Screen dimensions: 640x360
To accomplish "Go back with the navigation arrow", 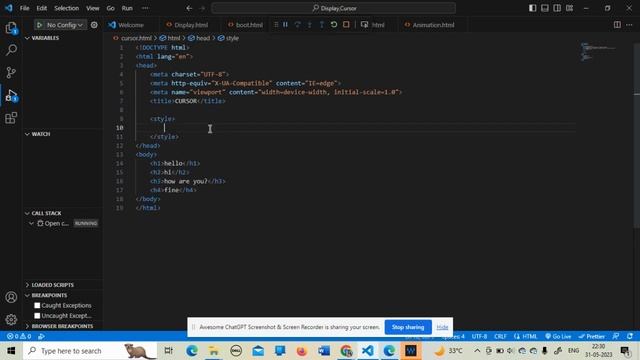I will (x=189, y=8).
